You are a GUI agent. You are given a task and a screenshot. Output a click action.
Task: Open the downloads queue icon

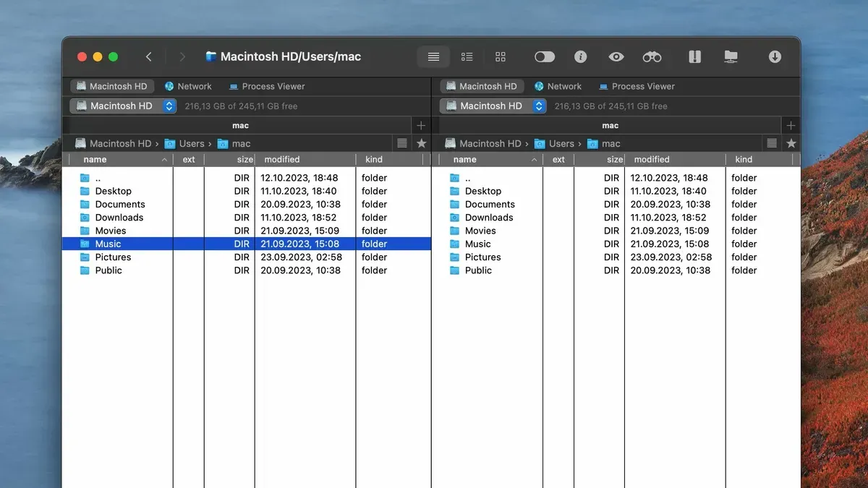pos(775,56)
